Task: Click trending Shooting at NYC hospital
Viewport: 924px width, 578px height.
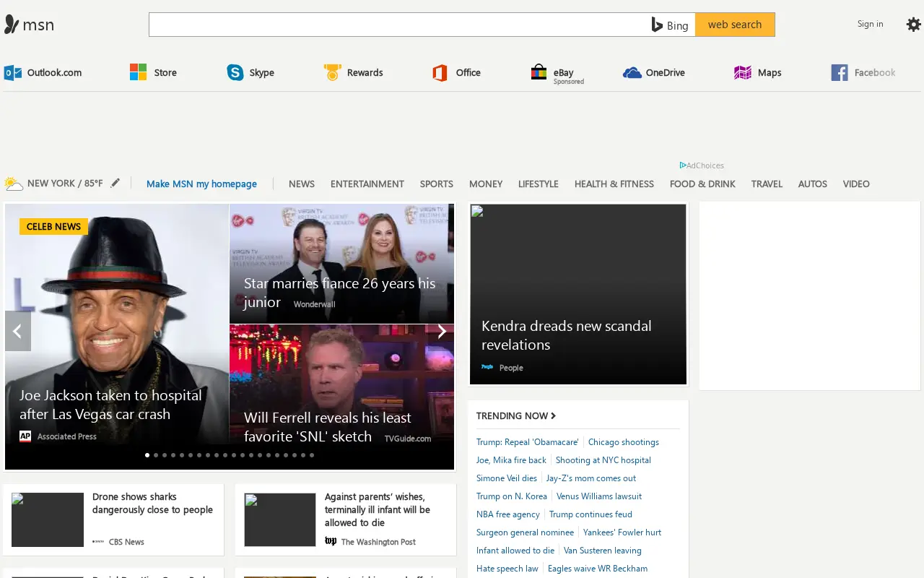Action: [x=603, y=460]
